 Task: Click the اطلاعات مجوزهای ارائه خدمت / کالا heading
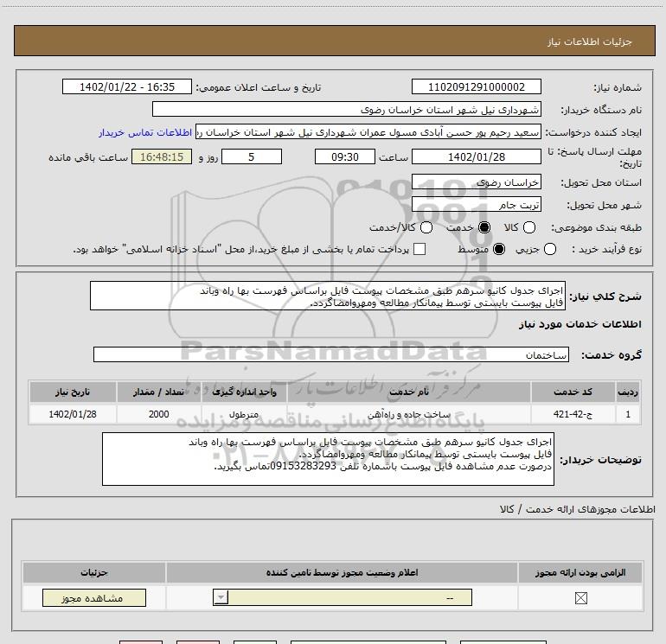(578, 509)
